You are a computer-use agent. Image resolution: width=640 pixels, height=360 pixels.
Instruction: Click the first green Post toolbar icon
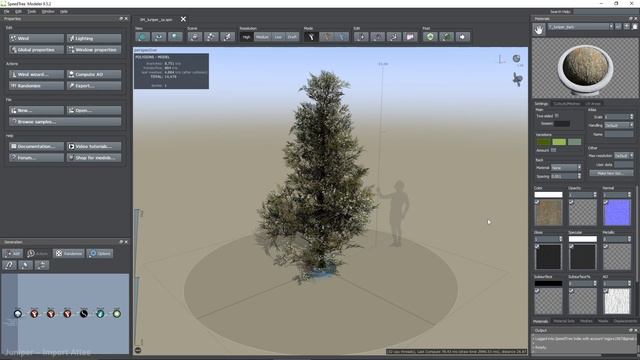pyautogui.click(x=430, y=37)
